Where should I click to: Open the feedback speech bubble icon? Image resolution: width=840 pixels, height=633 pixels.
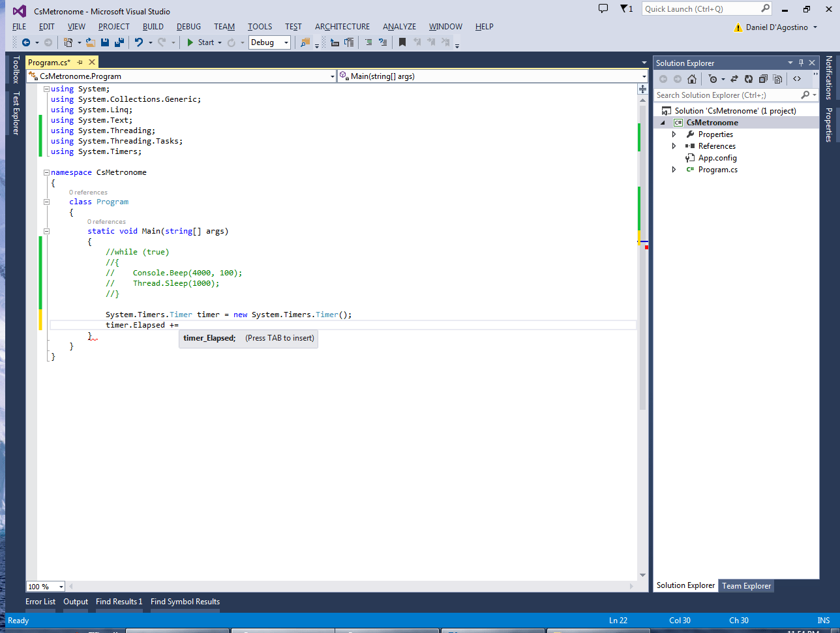click(x=603, y=8)
